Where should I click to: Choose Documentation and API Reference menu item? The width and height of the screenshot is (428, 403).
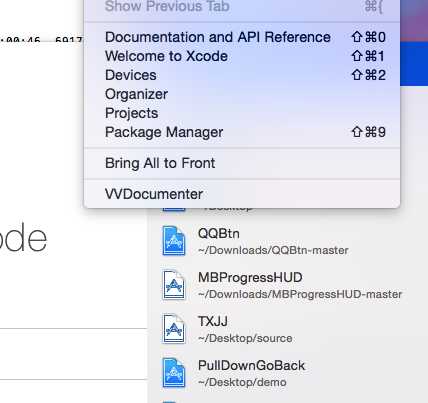(242, 37)
